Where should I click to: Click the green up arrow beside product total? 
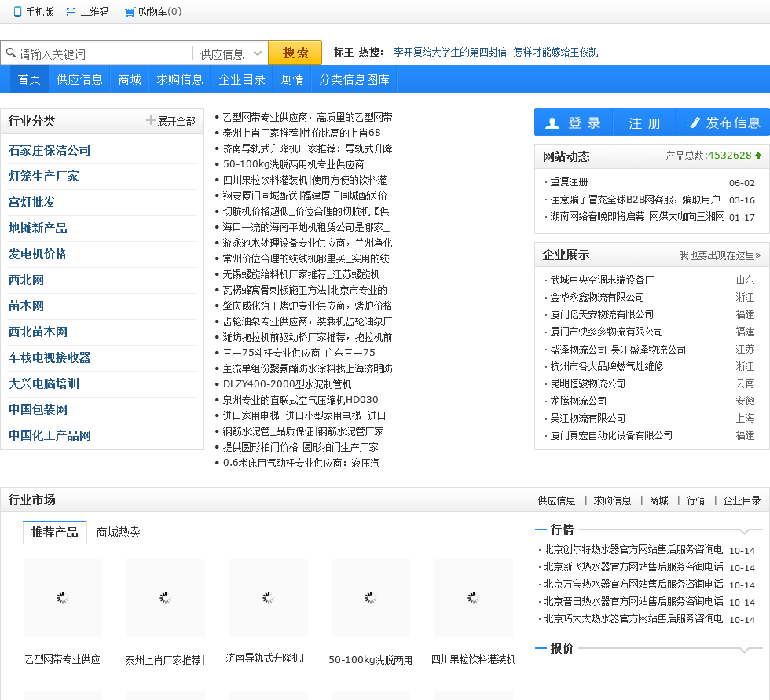tap(758, 156)
